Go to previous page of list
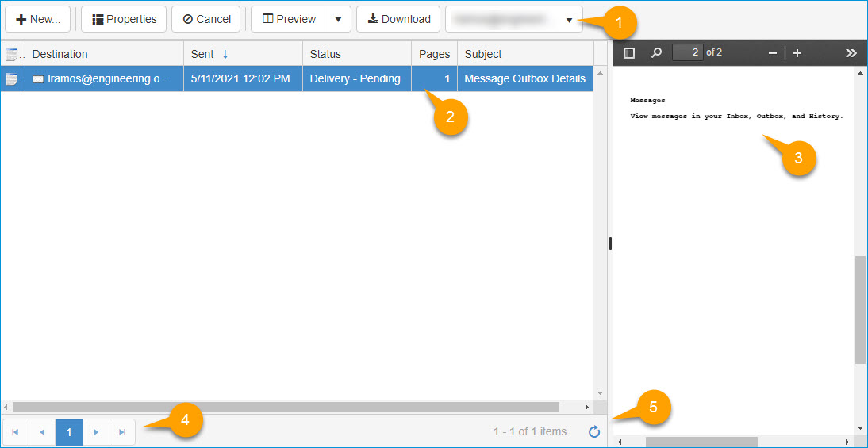 click(42, 432)
